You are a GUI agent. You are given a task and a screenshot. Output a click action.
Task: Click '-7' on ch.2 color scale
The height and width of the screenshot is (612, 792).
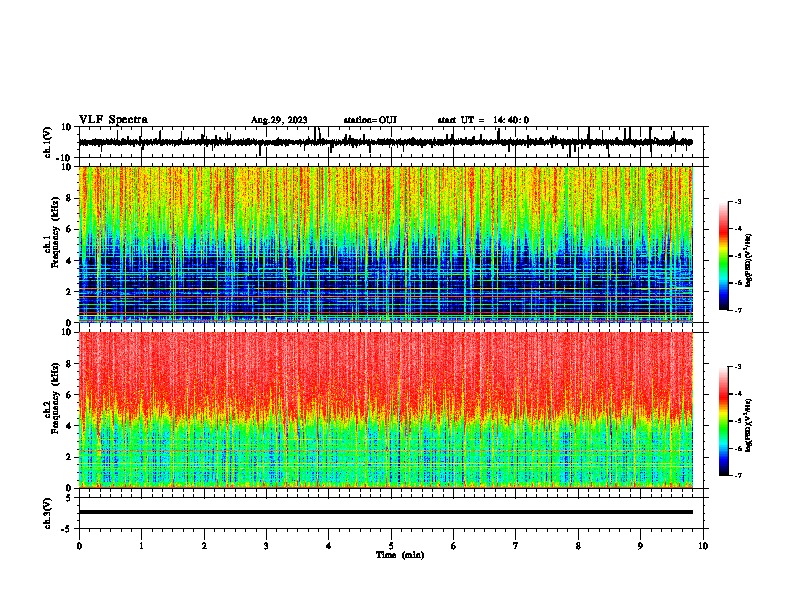point(737,475)
